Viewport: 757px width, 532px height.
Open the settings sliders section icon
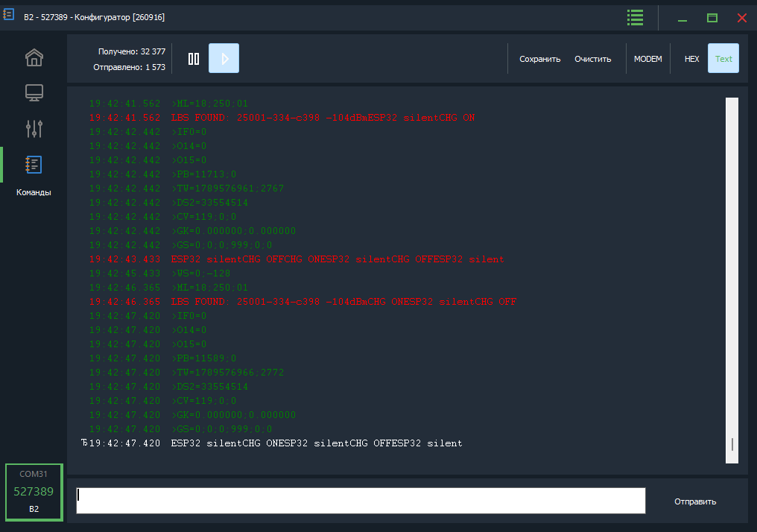(34, 128)
